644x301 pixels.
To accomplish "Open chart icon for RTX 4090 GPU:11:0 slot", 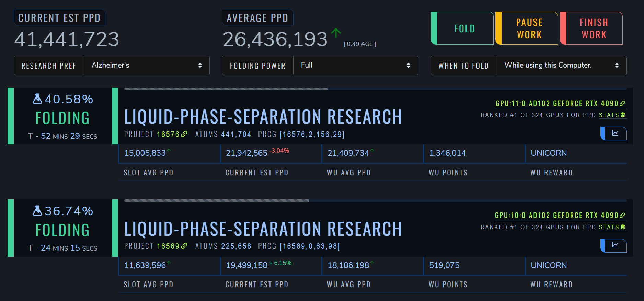I will pyautogui.click(x=614, y=133).
